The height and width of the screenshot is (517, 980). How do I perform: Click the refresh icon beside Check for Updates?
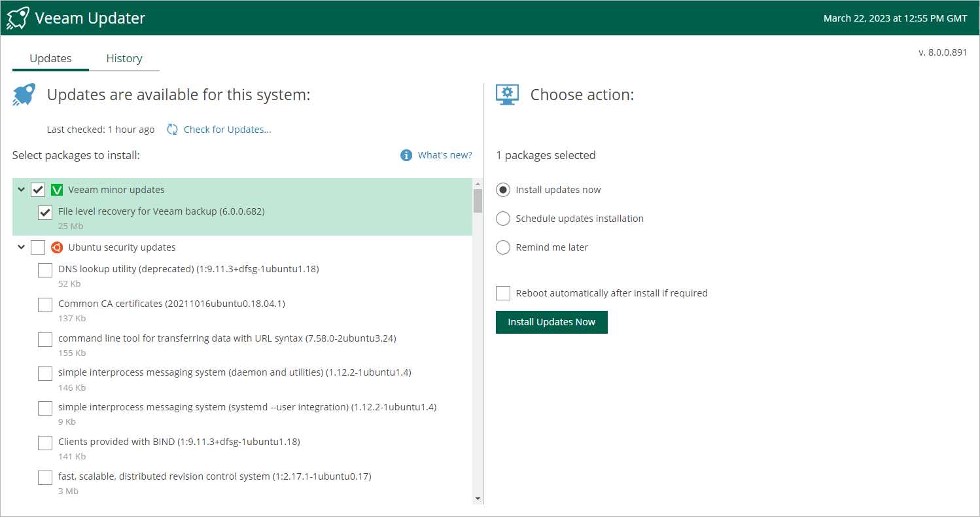click(x=172, y=130)
